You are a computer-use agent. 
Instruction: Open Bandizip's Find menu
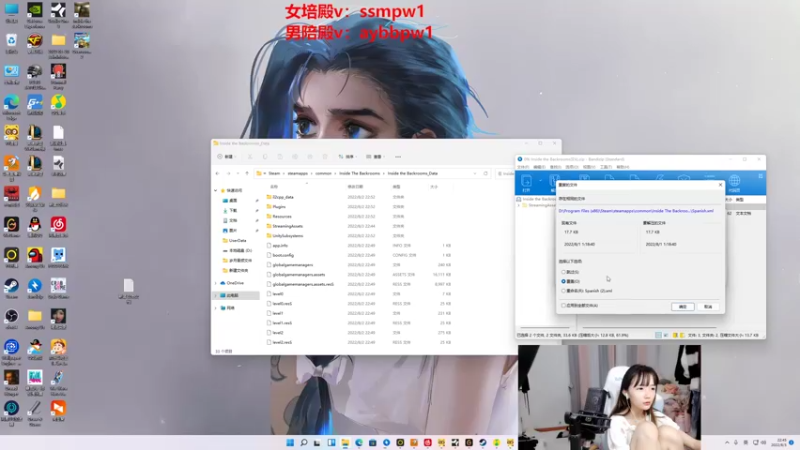[556, 167]
